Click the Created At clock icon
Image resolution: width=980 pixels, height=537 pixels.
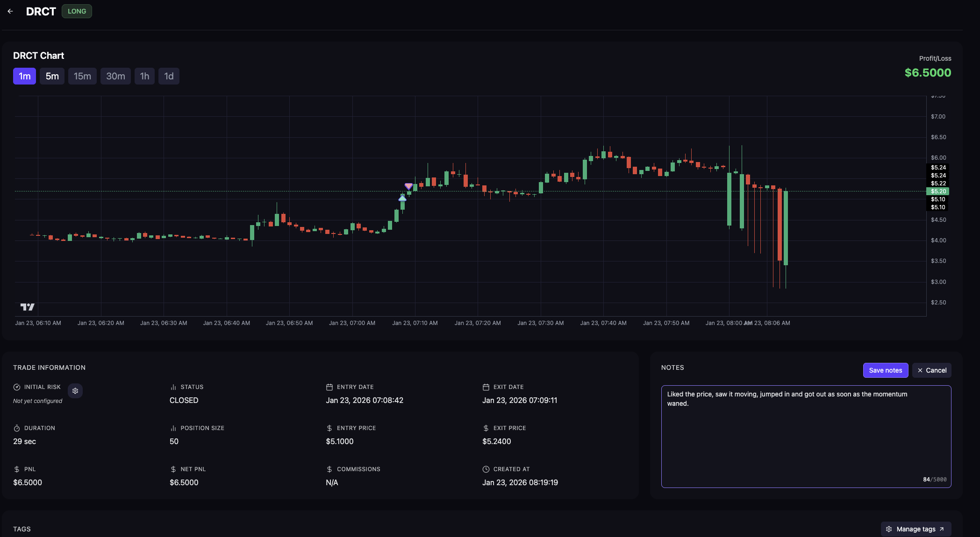486,469
